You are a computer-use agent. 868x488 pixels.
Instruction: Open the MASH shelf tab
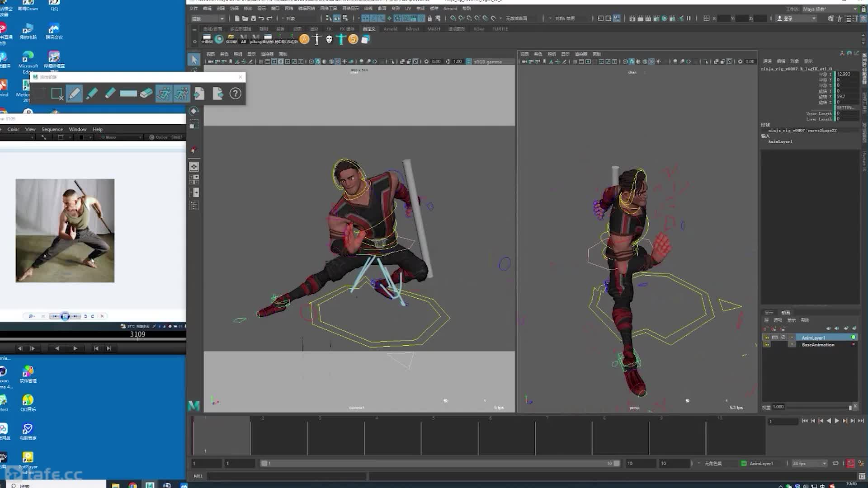tap(434, 29)
